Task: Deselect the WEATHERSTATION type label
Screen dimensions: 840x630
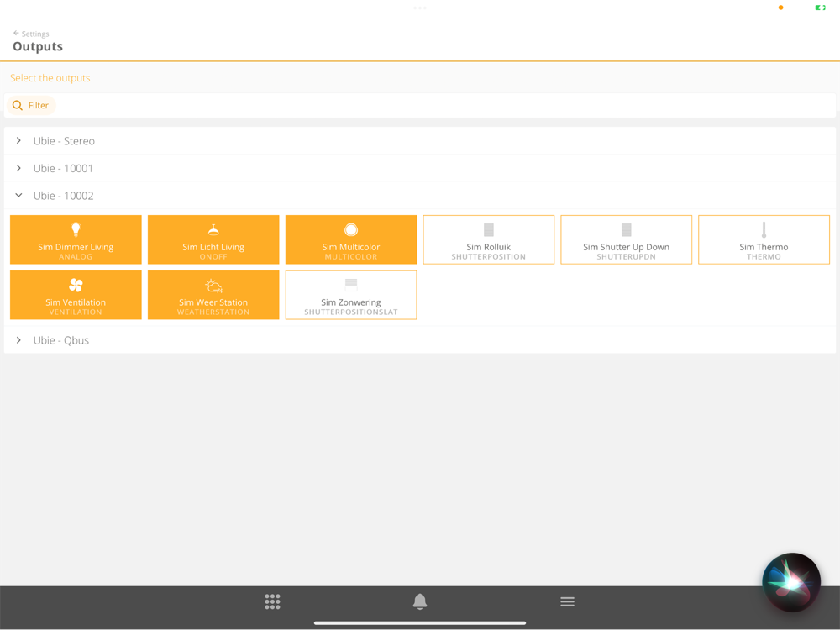Action: pos(213,312)
